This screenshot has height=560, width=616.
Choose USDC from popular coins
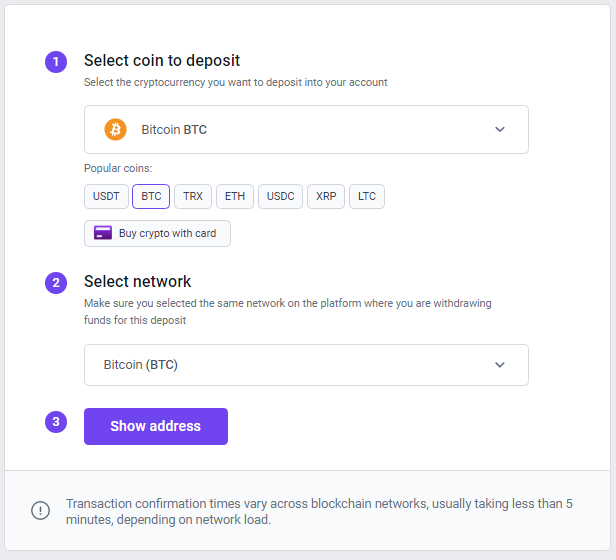tap(280, 196)
